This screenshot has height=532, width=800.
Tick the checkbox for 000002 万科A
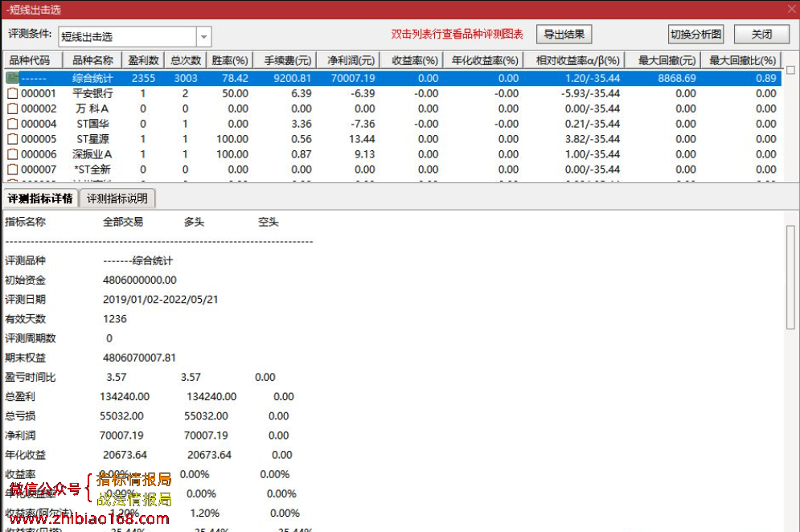click(12, 108)
